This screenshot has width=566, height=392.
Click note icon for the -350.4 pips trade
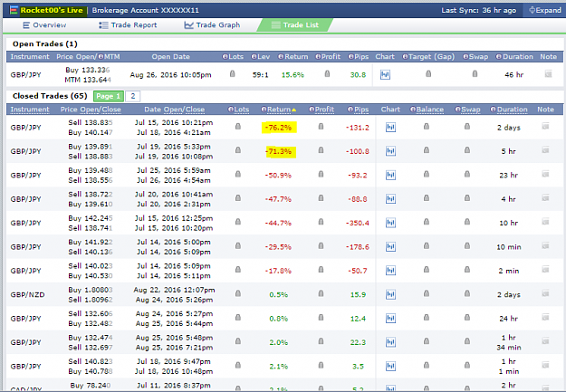click(545, 222)
